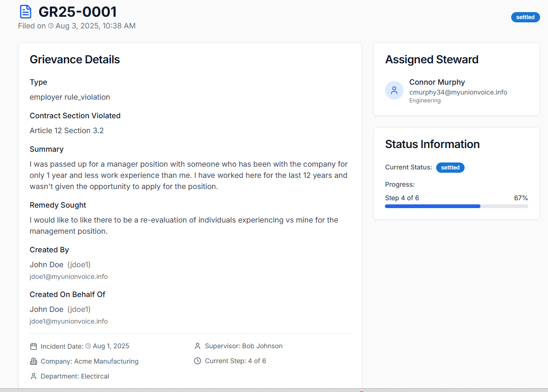
Task: Click the building icon next to Acme Manufacturing
Action: point(33,361)
